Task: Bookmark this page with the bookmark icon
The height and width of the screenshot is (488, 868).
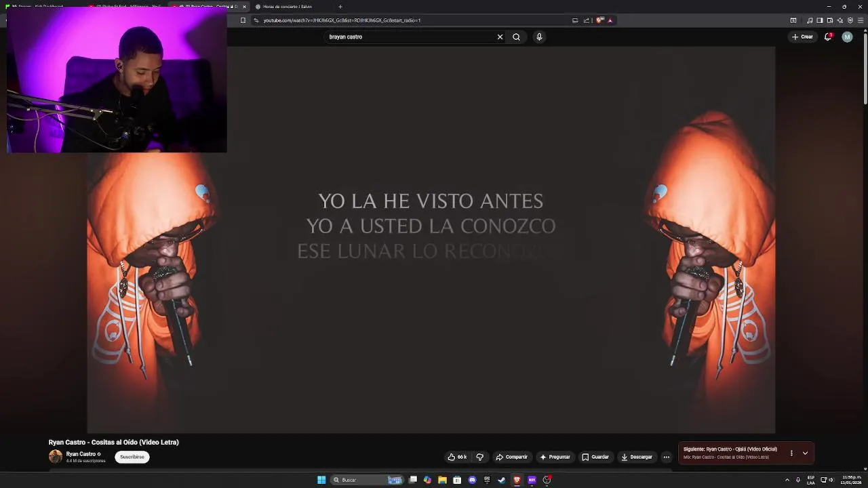Action: [243, 20]
